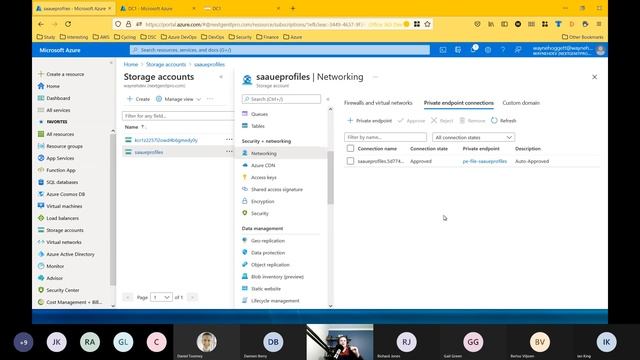Image resolution: width=640 pixels, height=360 pixels.
Task: Open Virtual machines in sidebar
Action: point(60,207)
